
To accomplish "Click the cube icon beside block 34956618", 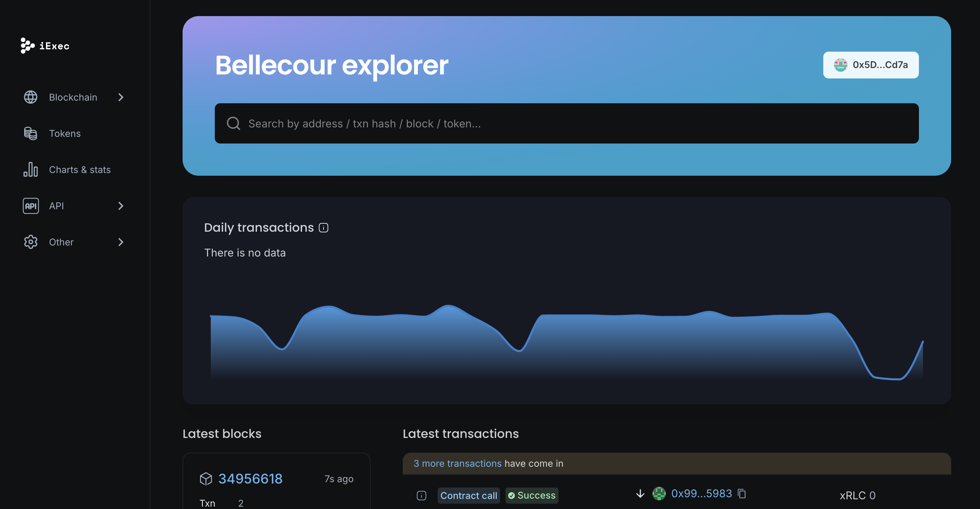I will tap(206, 478).
